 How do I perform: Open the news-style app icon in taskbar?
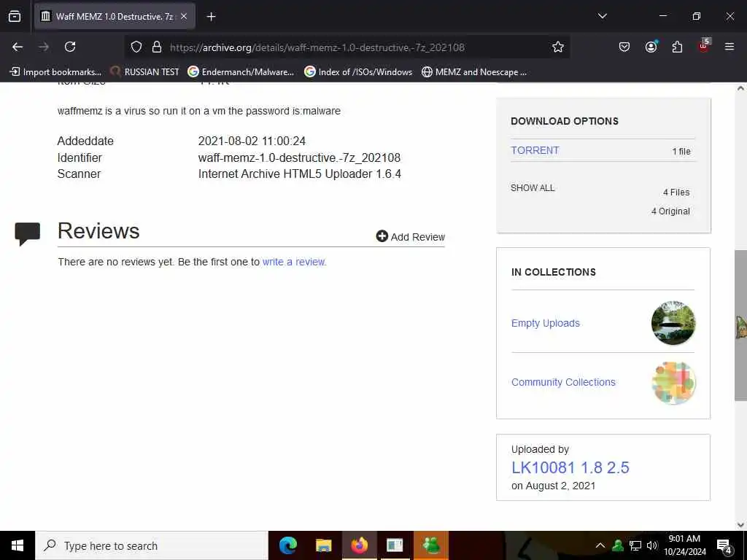coord(395,545)
